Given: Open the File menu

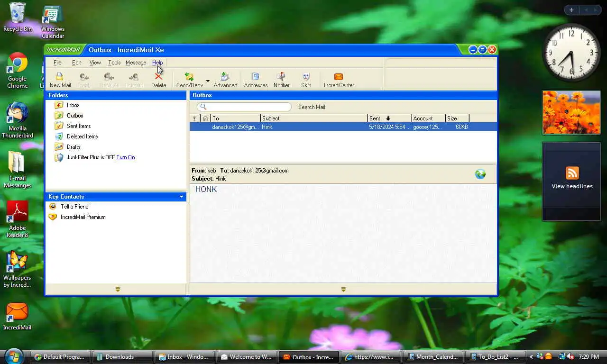Looking at the screenshot, I should [x=57, y=63].
